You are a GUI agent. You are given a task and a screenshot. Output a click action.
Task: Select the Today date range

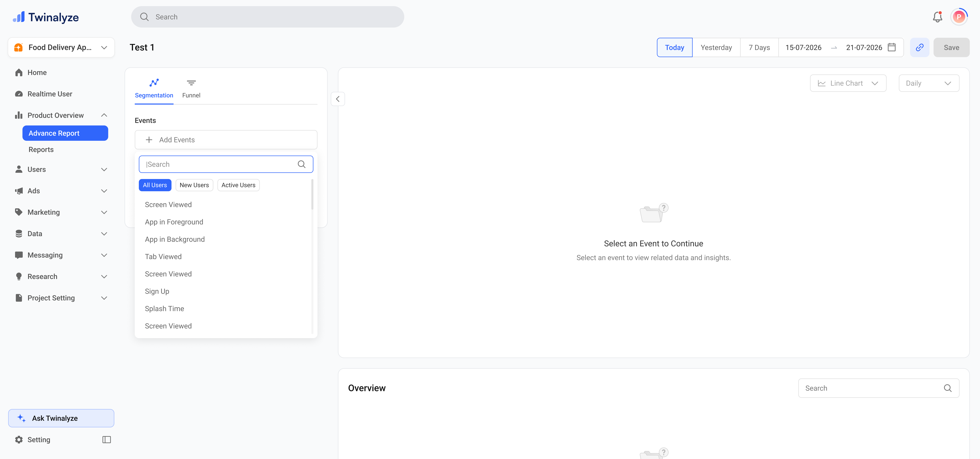675,48
